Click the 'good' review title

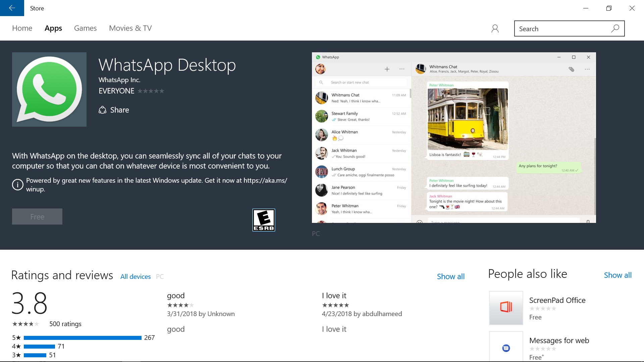(176, 296)
